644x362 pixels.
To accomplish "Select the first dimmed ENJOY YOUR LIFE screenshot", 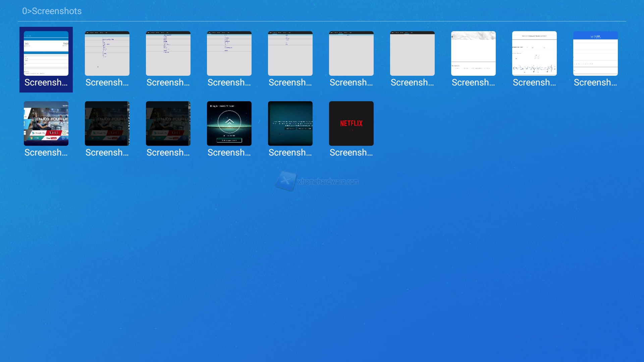I will point(107,123).
